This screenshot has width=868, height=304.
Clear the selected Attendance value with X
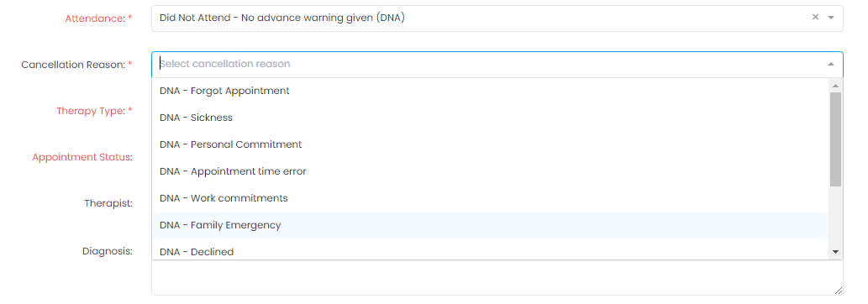tap(815, 17)
